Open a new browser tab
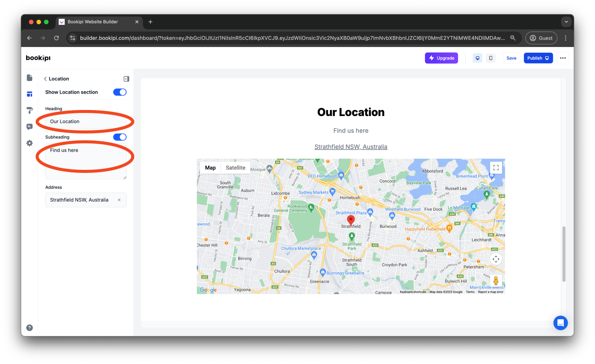This screenshot has height=364, width=595. 150,22
